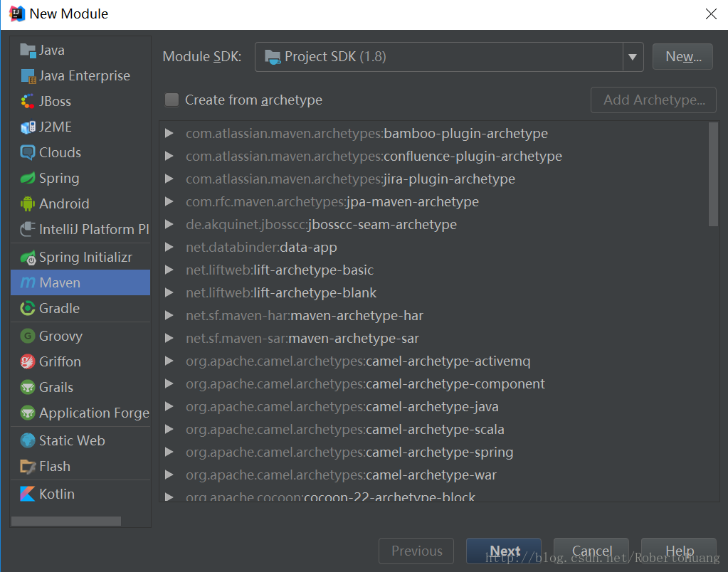Expand the bamboo-plugin-archetype node
The height and width of the screenshot is (572, 728).
(x=169, y=133)
